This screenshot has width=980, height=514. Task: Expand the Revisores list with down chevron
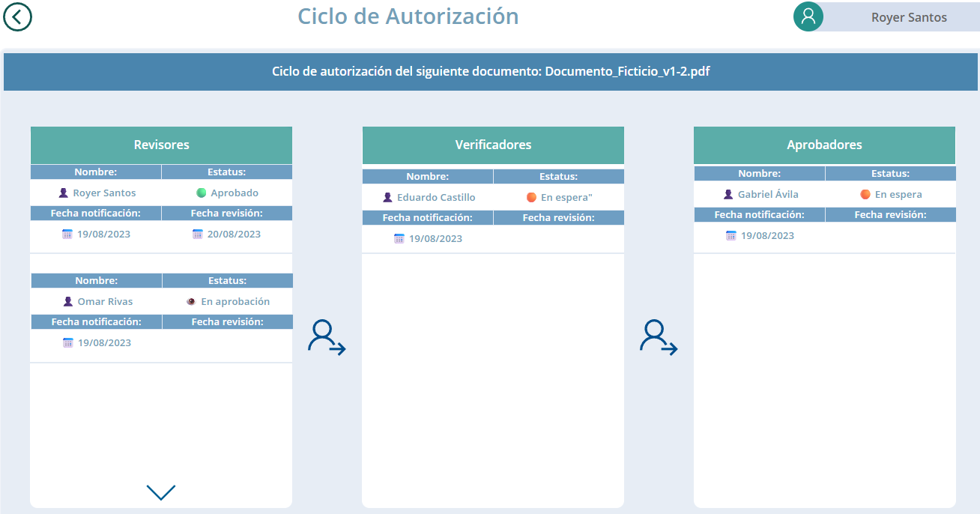pos(161,492)
